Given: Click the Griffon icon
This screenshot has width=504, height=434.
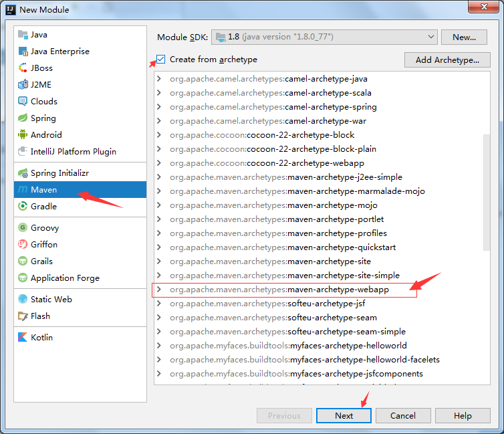Looking at the screenshot, I should (x=23, y=244).
